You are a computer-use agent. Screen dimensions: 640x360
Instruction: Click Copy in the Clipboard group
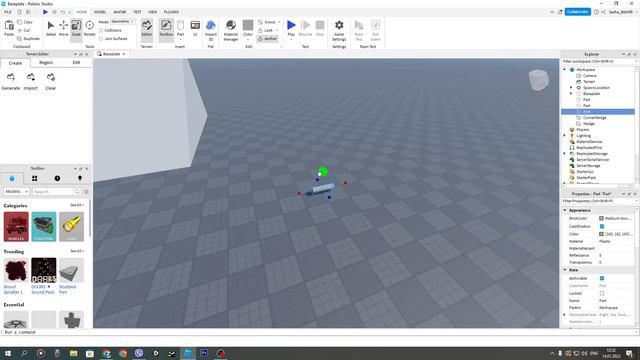pyautogui.click(x=25, y=22)
